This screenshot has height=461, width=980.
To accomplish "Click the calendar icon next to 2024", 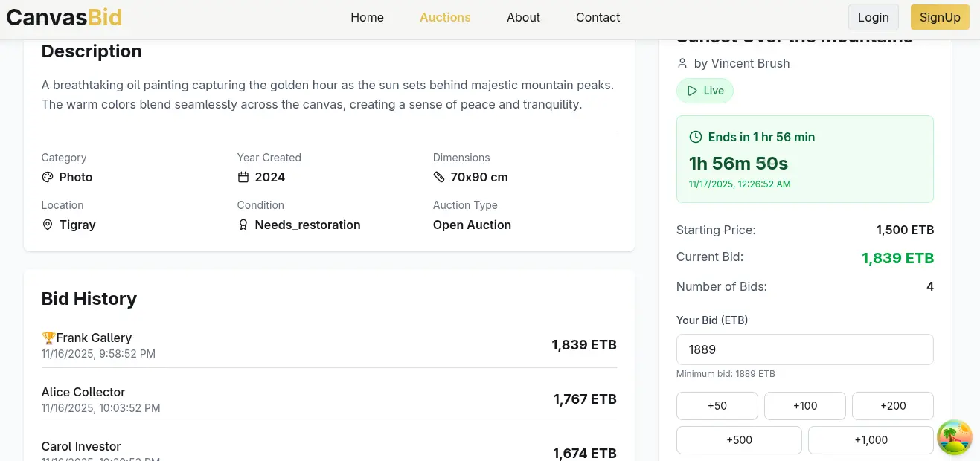I will pos(243,177).
